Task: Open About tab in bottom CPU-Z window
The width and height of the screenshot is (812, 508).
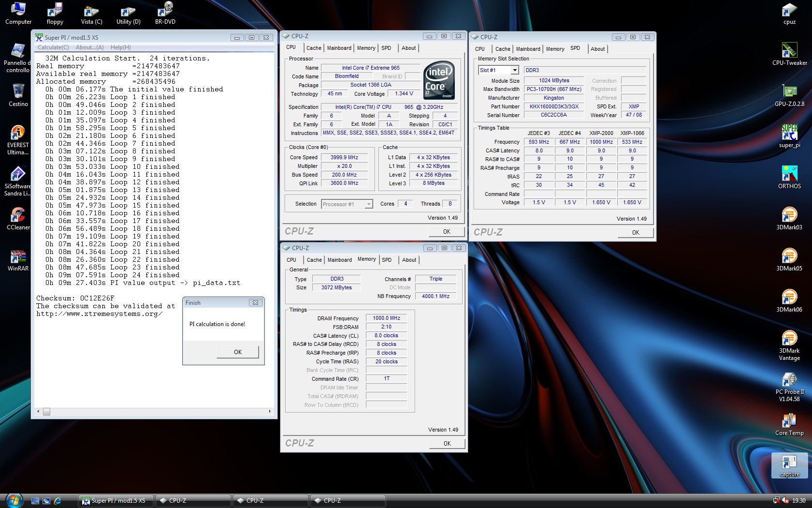Action: pos(409,260)
